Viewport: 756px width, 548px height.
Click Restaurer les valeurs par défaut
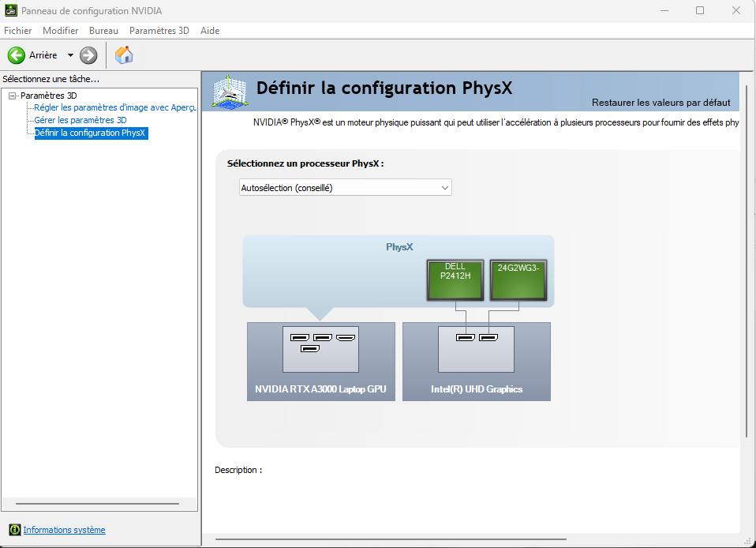tap(661, 103)
